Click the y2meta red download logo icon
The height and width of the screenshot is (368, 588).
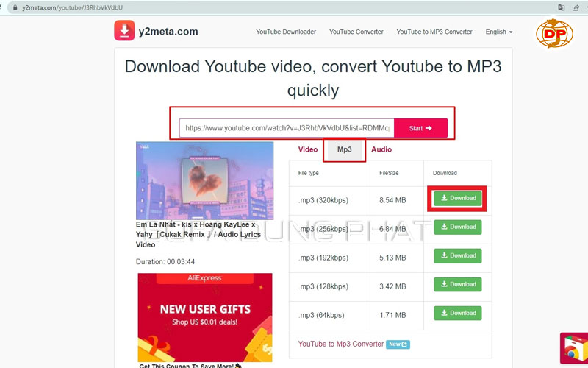124,31
